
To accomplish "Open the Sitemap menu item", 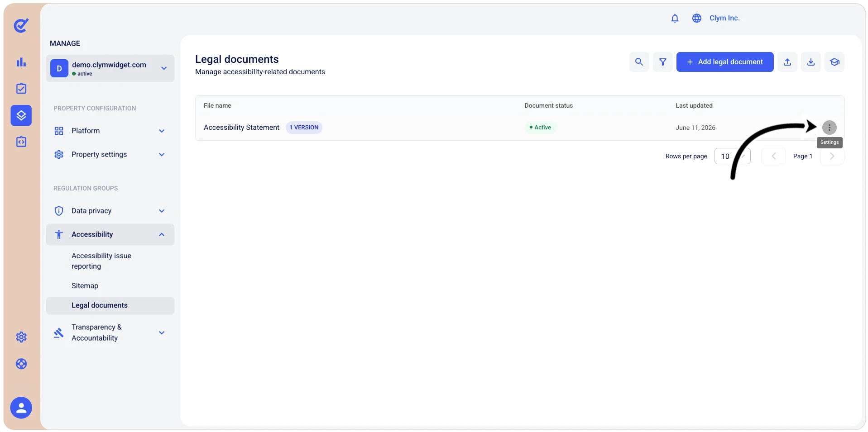I will (85, 286).
